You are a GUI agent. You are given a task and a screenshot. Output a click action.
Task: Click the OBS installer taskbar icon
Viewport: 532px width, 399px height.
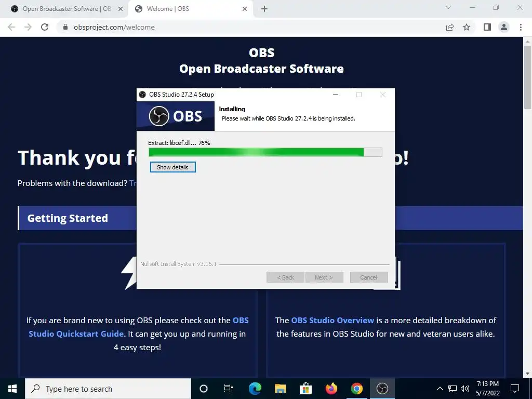click(x=382, y=389)
